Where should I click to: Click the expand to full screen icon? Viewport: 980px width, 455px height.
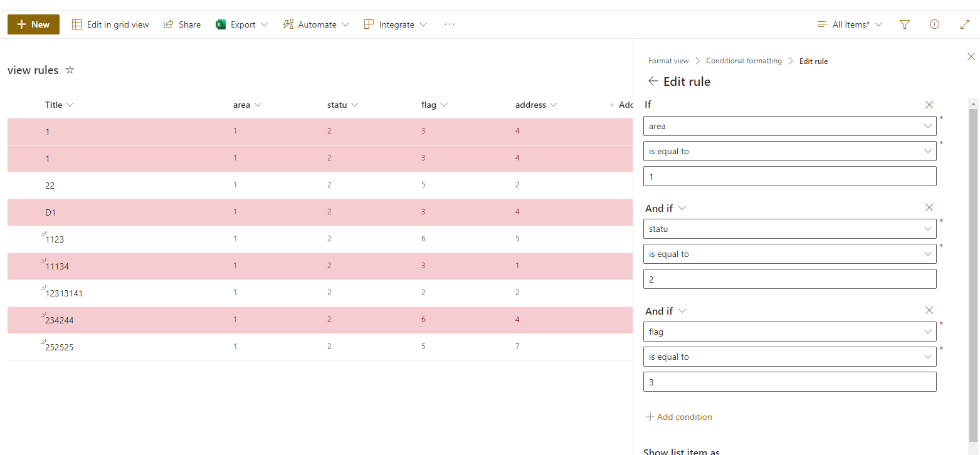coord(965,24)
